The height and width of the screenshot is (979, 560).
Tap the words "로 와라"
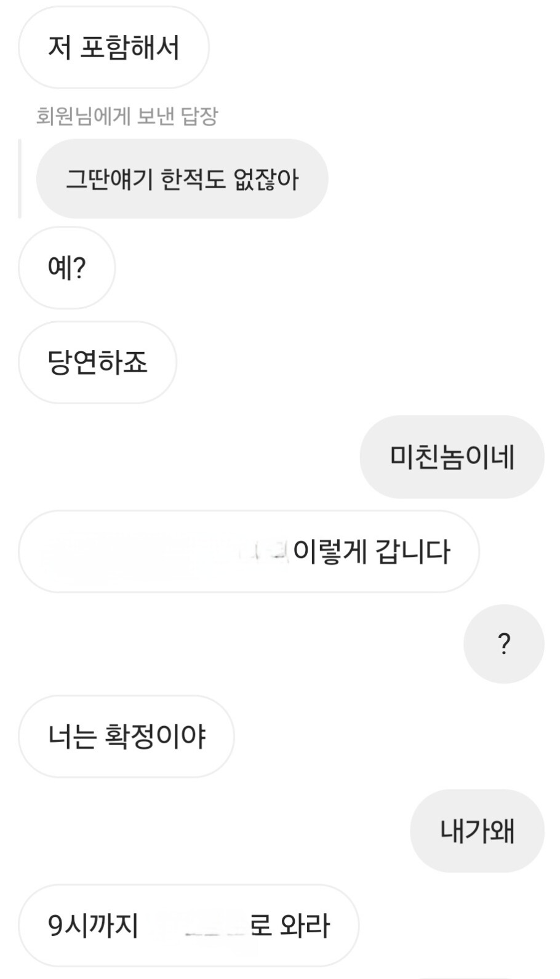pyautogui.click(x=290, y=925)
